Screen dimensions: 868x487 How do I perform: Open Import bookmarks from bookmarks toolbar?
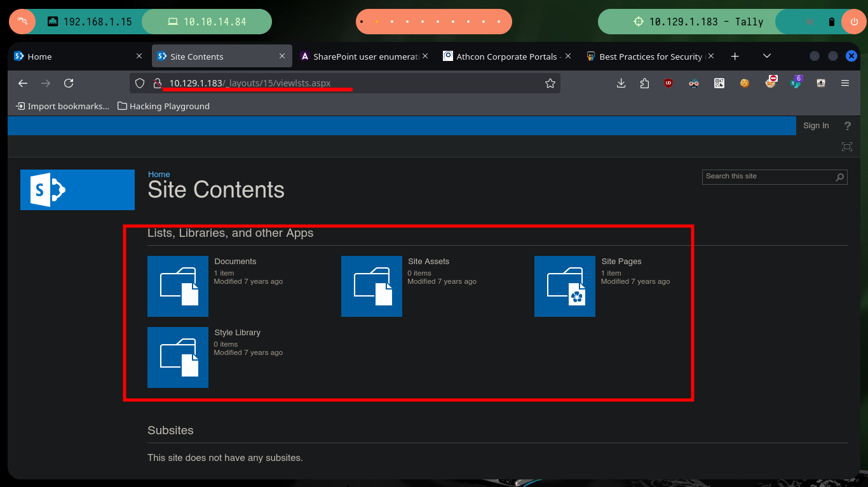point(62,106)
